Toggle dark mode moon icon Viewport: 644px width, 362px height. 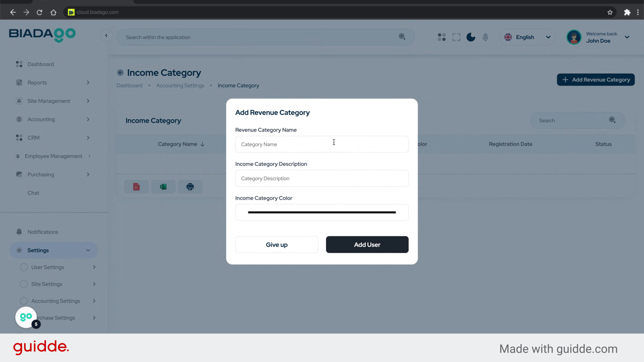tap(471, 37)
